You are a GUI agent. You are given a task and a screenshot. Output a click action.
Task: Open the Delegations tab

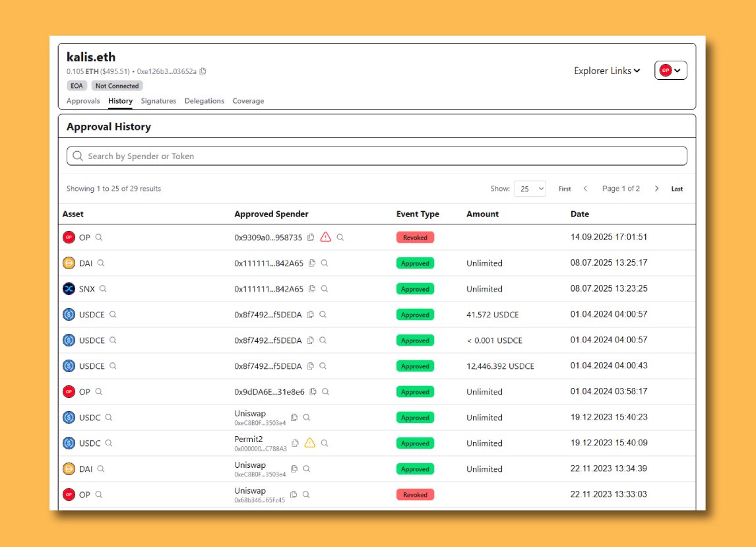tap(205, 101)
